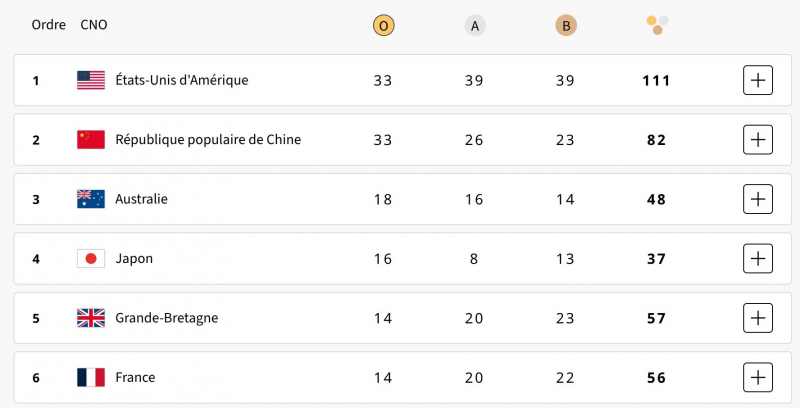This screenshot has height=408, width=800.
Task: Sort by the Ordre column header
Action: (x=48, y=25)
